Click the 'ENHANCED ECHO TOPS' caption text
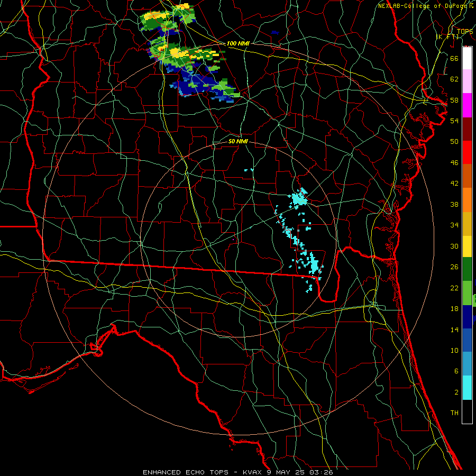The height and width of the screenshot is (476, 476). coord(186,472)
